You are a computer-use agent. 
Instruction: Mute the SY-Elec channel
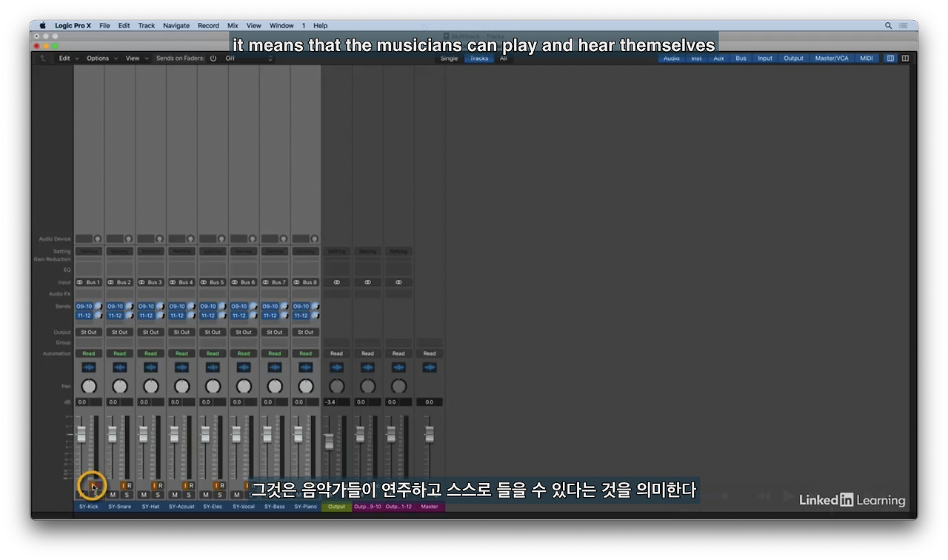point(206,495)
